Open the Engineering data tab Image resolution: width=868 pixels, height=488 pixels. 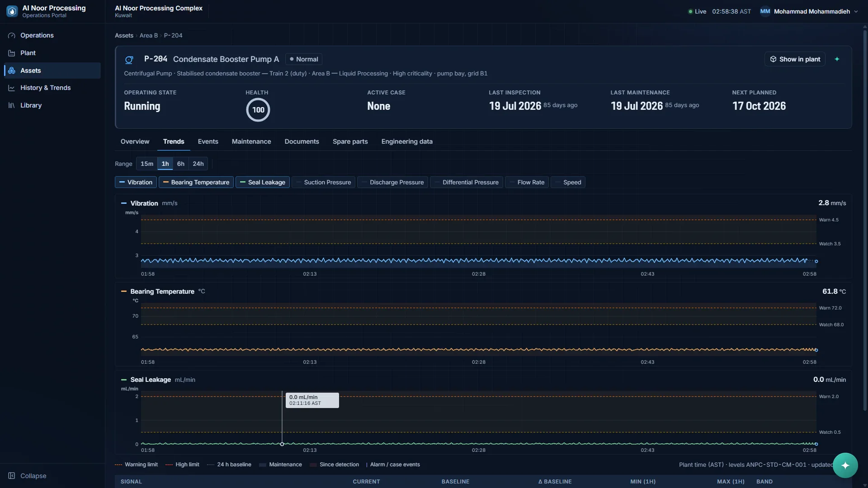pos(407,141)
